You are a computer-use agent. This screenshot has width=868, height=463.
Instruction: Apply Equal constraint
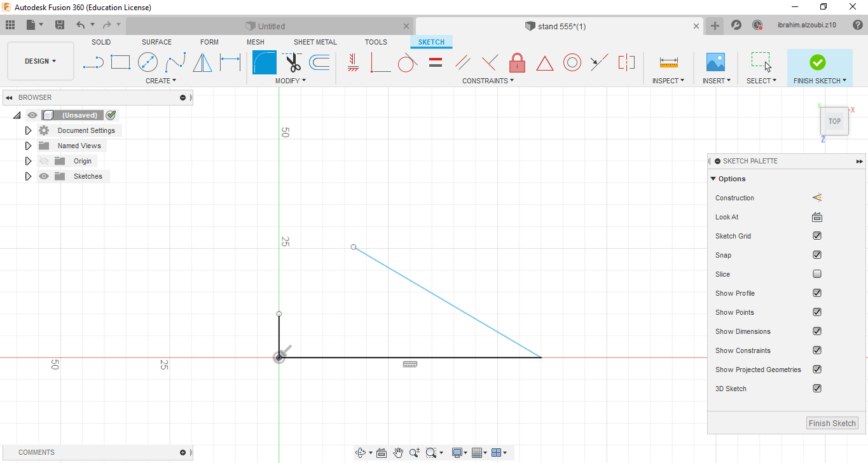(436, 62)
